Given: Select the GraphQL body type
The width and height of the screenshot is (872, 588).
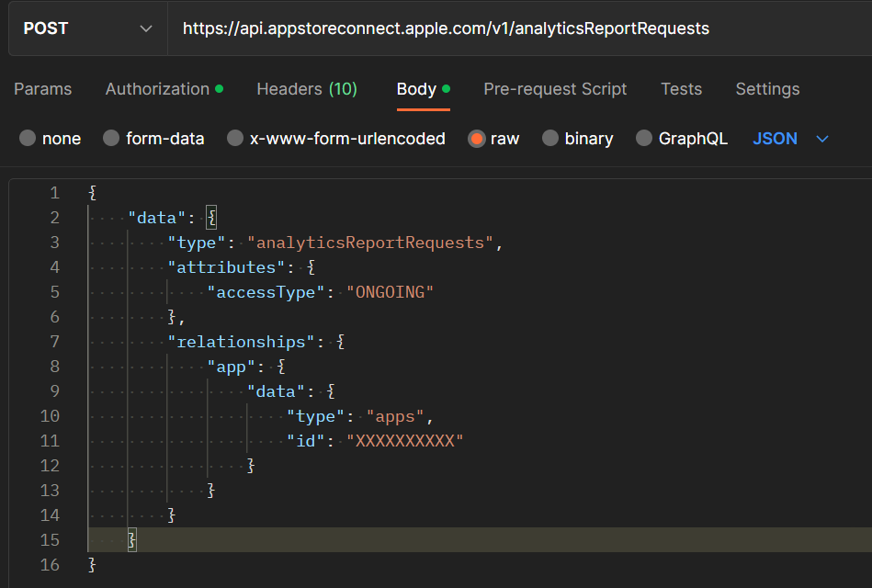Looking at the screenshot, I should (644, 139).
